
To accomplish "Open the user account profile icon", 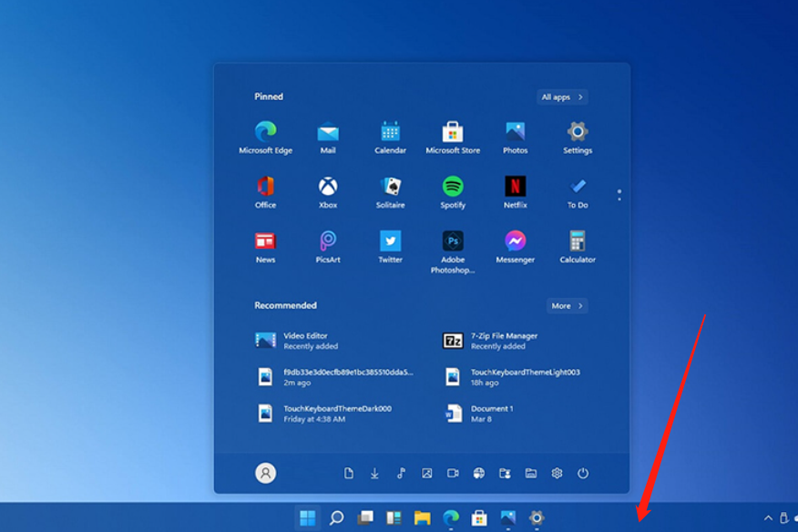I will point(265,474).
